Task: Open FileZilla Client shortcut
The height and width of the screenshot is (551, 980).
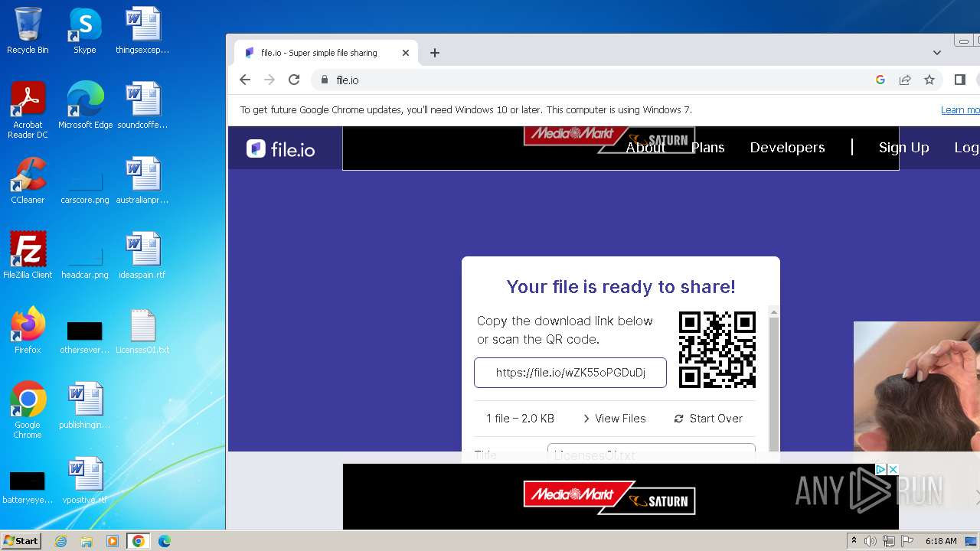Action: pyautogui.click(x=28, y=256)
